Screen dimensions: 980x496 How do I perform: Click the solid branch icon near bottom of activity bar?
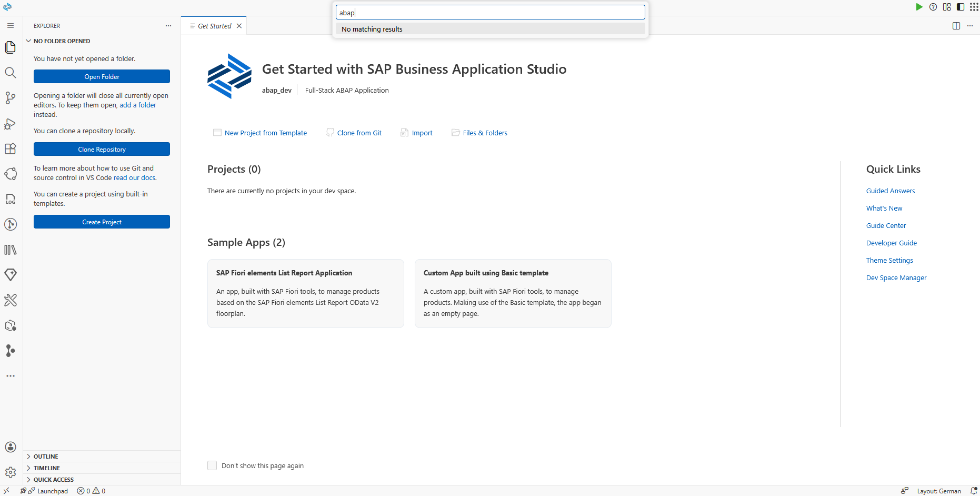pos(11,351)
